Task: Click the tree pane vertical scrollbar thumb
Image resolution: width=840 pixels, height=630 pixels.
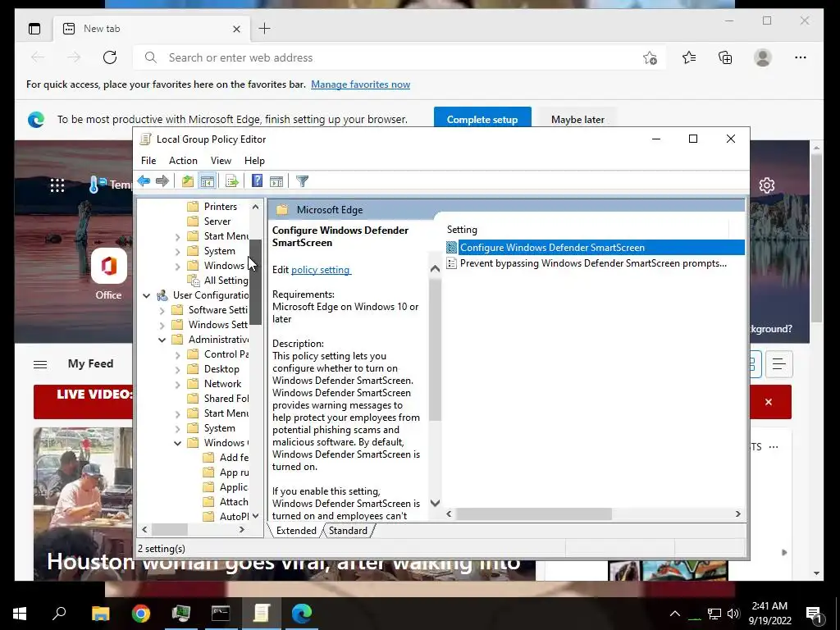Action: click(256, 282)
